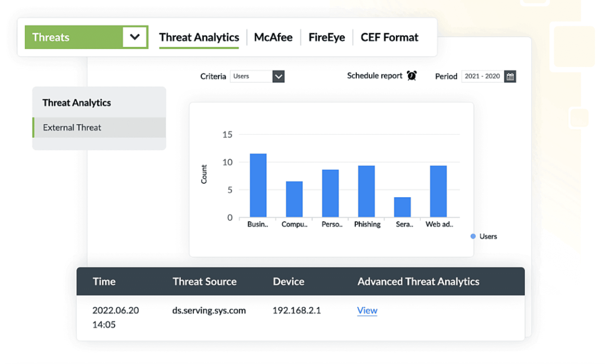Sort by Time column header
Image resolution: width=607 pixels, height=364 pixels.
pyautogui.click(x=104, y=281)
